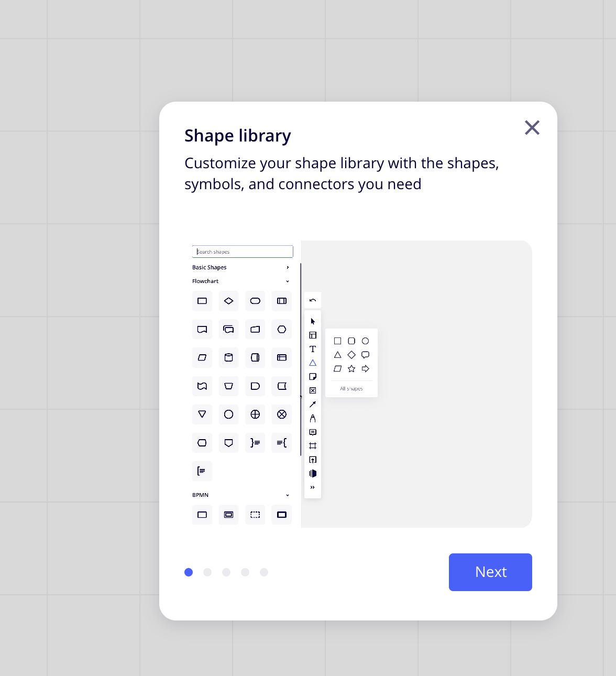Image resolution: width=616 pixels, height=676 pixels.
Task: Expand the Basic Shapes section
Action: [288, 267]
